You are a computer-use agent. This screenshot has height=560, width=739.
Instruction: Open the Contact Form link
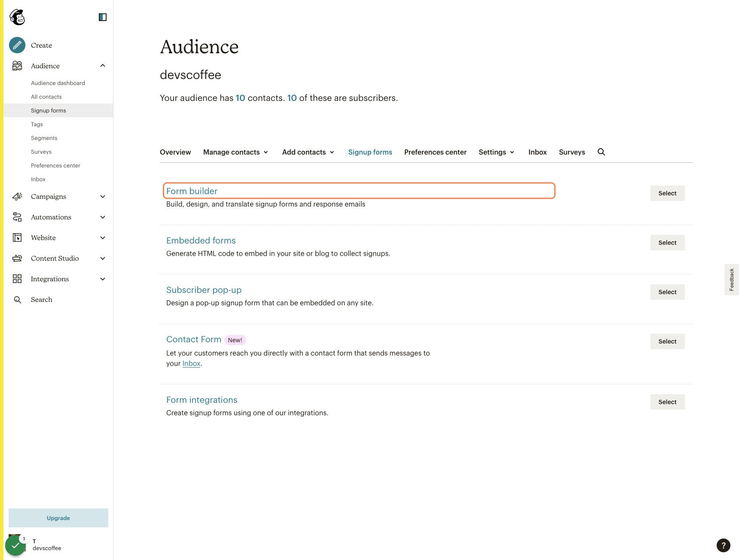pyautogui.click(x=194, y=339)
